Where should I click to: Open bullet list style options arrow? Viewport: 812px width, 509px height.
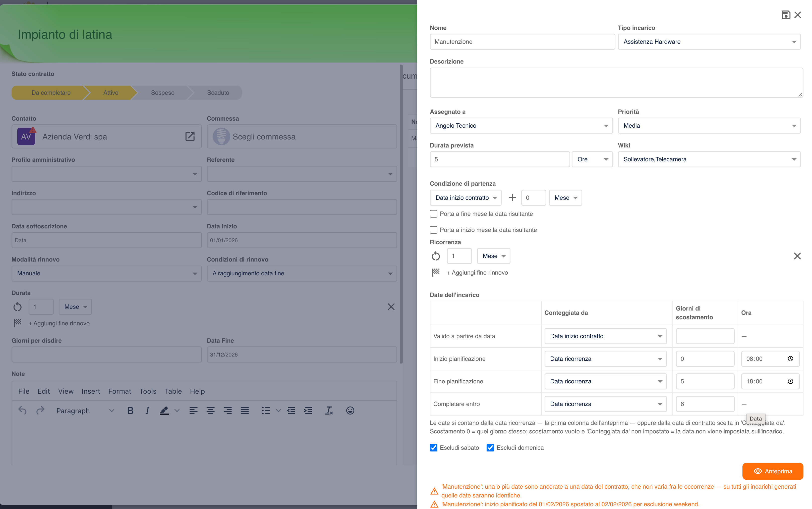(278, 410)
